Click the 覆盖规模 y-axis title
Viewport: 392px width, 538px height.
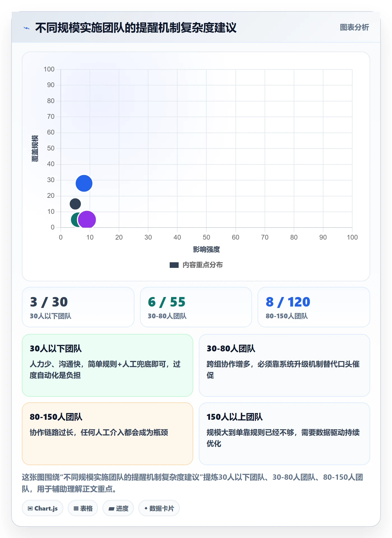tap(35, 149)
